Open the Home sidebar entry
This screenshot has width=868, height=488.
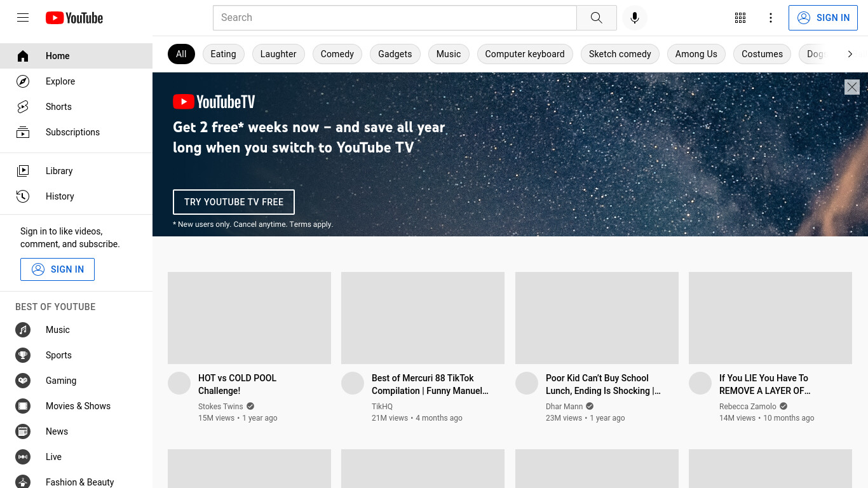(76, 56)
